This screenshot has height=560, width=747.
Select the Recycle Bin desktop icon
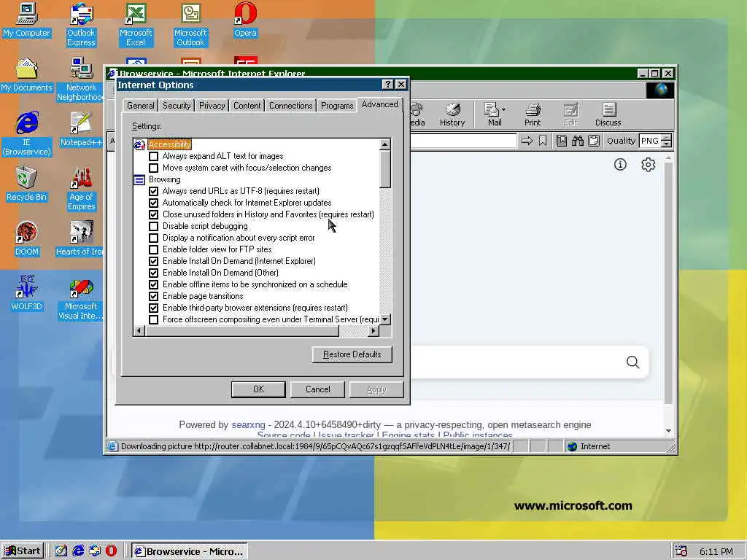pos(27,184)
